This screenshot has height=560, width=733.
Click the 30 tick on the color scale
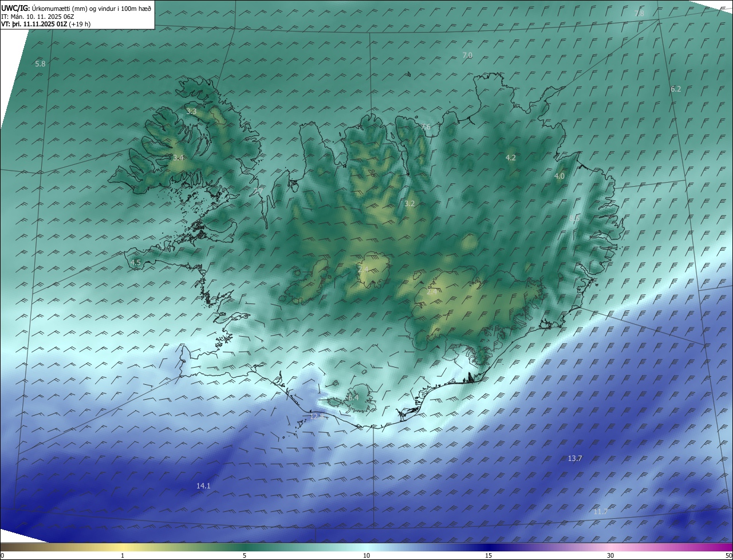click(610, 556)
